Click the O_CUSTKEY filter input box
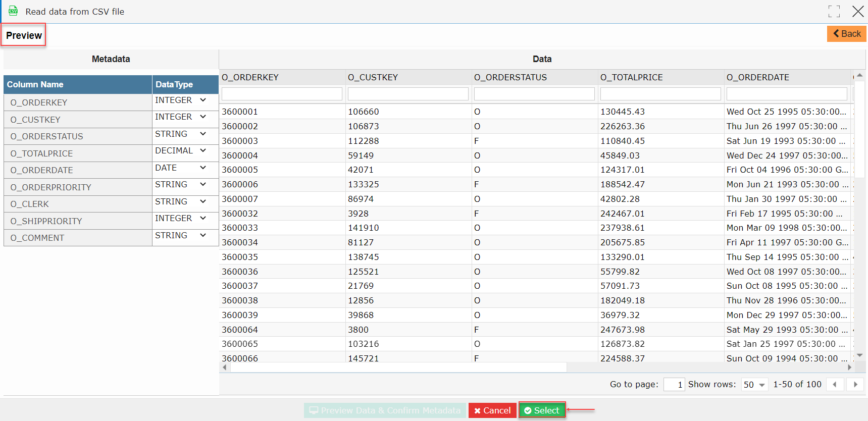Image resolution: width=868 pixels, height=421 pixels. (x=408, y=94)
